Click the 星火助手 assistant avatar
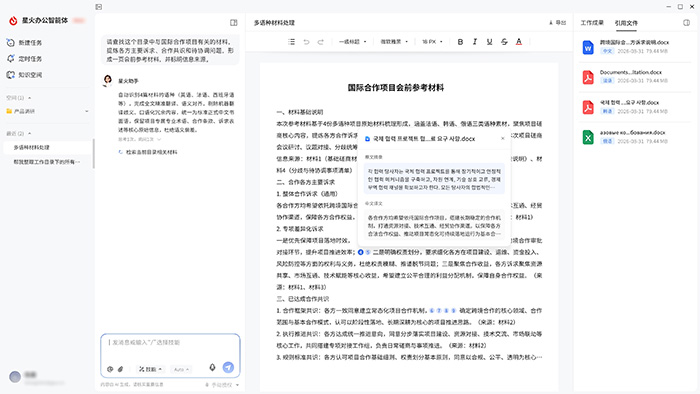The image size is (700, 394). tap(108, 81)
